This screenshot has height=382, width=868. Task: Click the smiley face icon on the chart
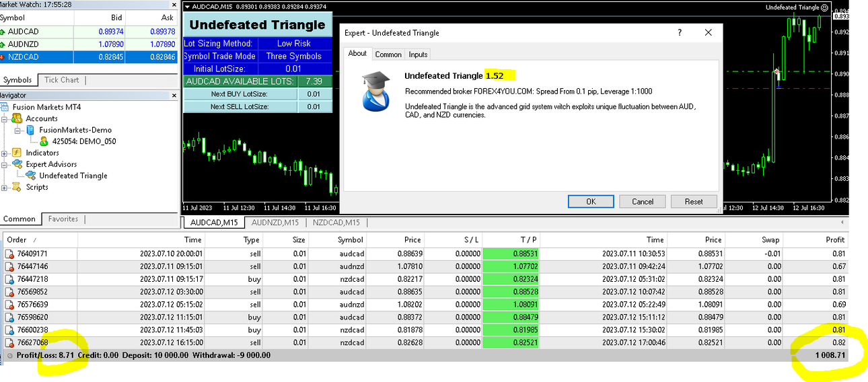825,7
